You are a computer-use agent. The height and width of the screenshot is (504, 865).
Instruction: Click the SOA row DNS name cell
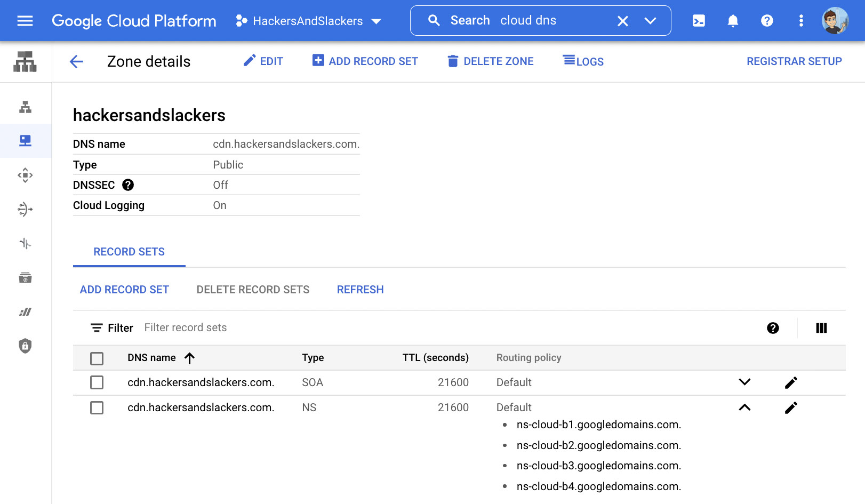(x=201, y=382)
